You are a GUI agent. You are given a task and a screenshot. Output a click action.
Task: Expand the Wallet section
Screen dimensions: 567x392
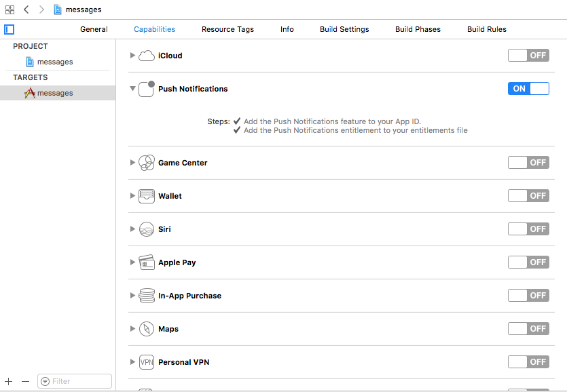pyautogui.click(x=132, y=195)
